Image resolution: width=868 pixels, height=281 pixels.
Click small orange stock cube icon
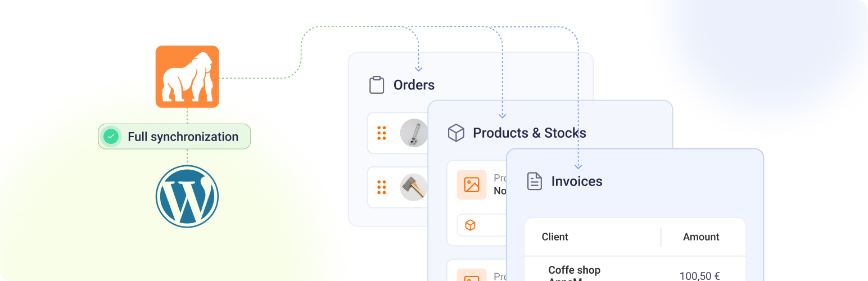point(471,225)
